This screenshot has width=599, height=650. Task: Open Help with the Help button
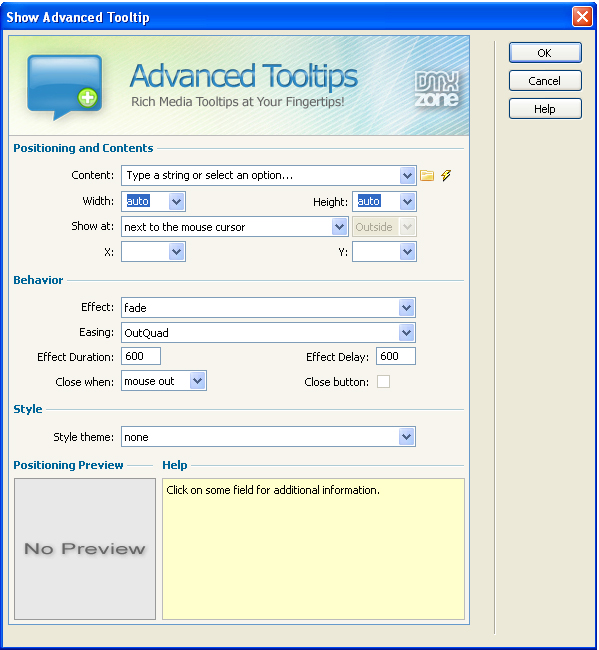pos(545,109)
